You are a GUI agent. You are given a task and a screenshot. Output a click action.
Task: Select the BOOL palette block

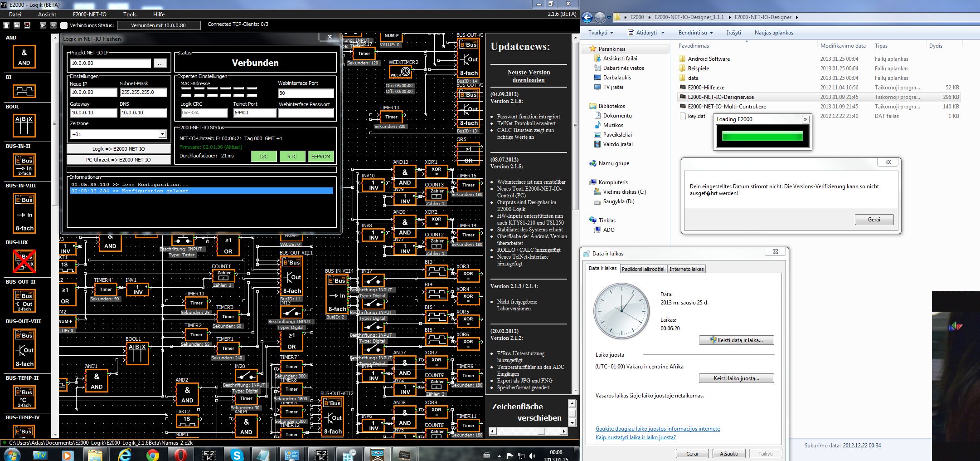click(x=24, y=125)
